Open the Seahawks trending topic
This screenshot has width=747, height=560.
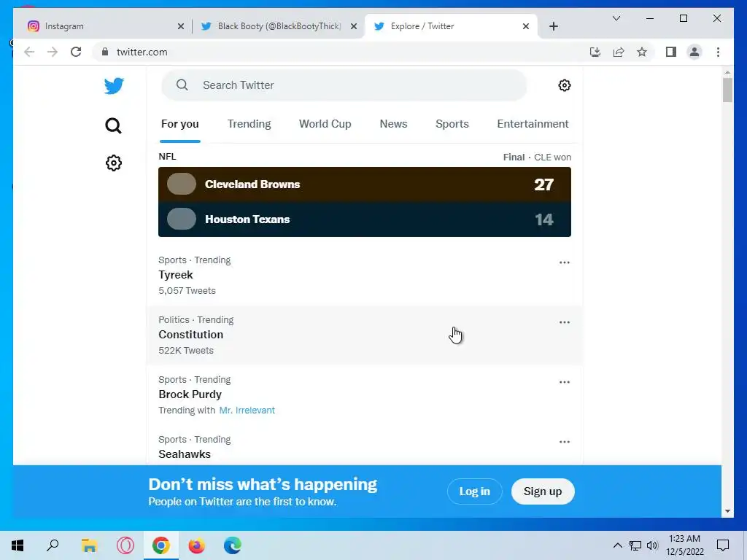coord(364,446)
